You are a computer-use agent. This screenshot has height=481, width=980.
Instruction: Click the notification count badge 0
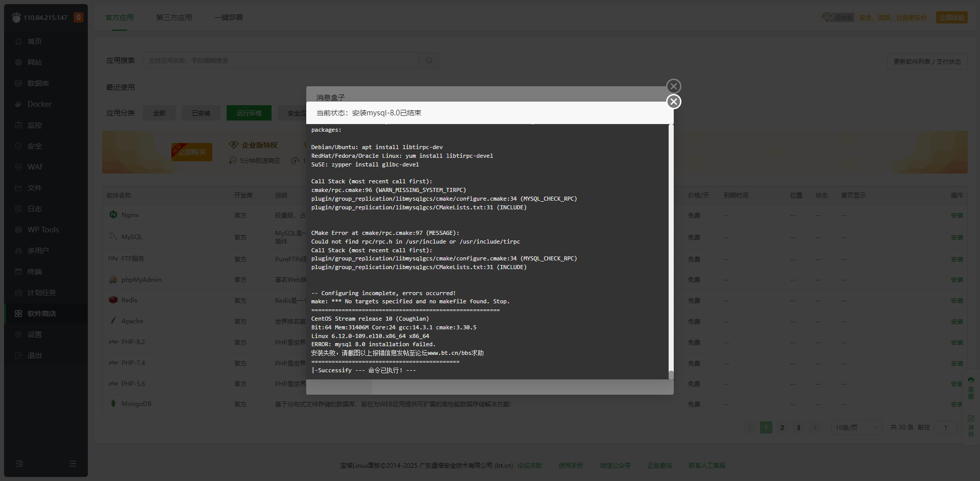pos(78,17)
